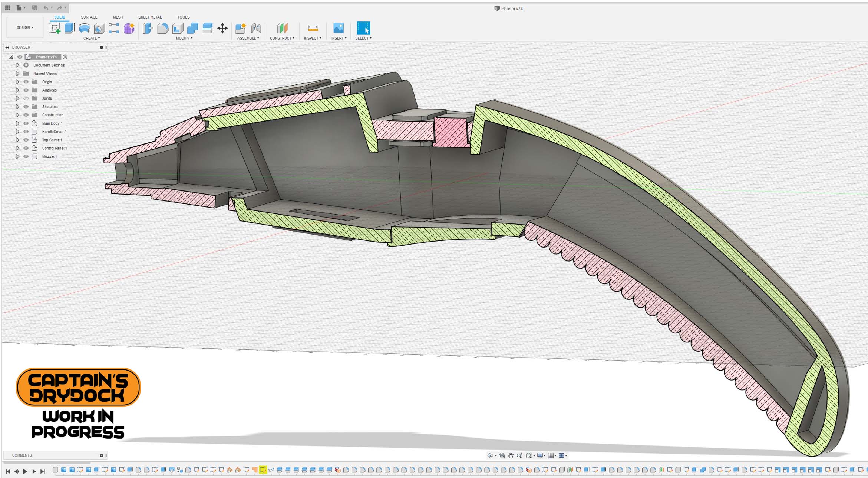Hide the Sketches folder
This screenshot has width=868, height=478.
[26, 107]
